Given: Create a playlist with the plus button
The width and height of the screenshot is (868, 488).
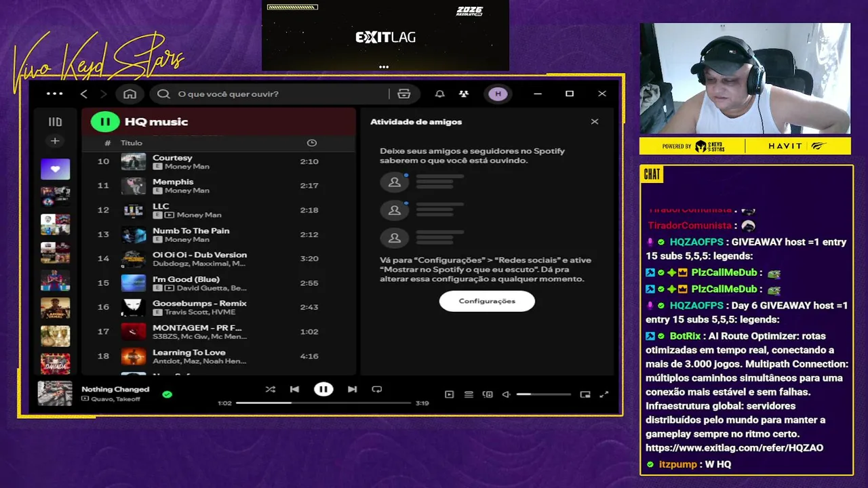Looking at the screenshot, I should click(x=55, y=141).
